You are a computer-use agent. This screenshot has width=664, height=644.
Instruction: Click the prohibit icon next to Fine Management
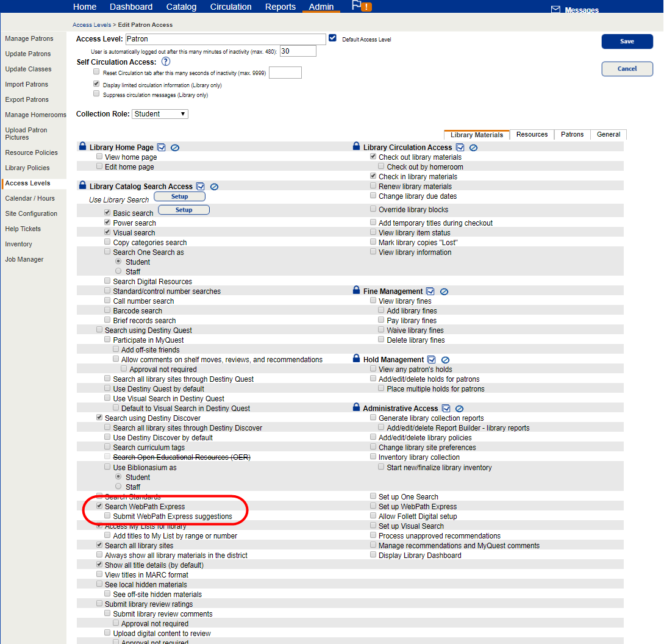click(x=444, y=292)
